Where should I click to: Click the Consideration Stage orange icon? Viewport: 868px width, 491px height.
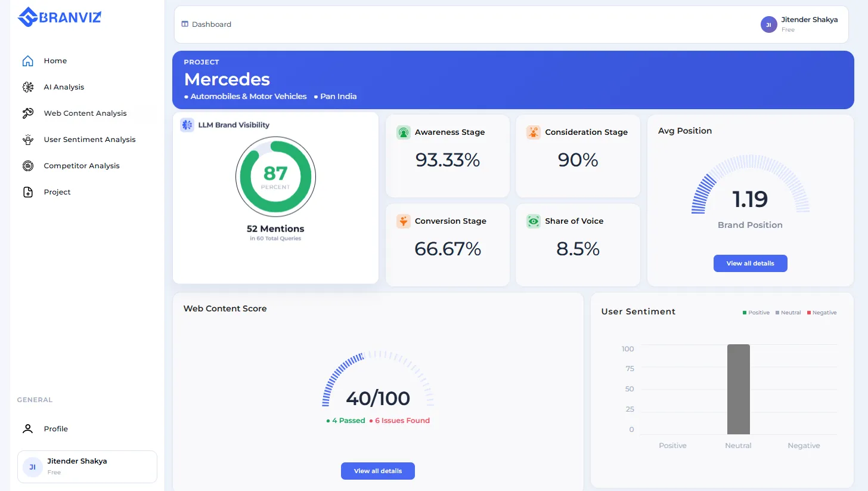point(534,132)
